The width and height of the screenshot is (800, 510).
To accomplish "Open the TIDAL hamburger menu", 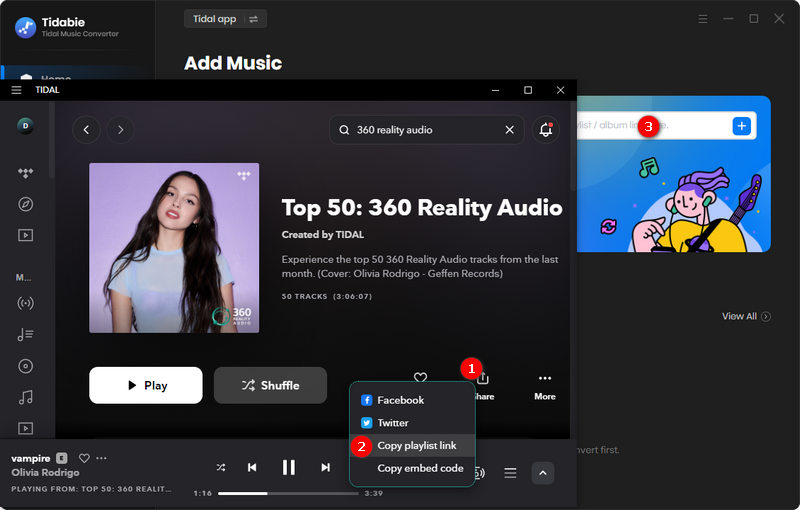I will 16,90.
